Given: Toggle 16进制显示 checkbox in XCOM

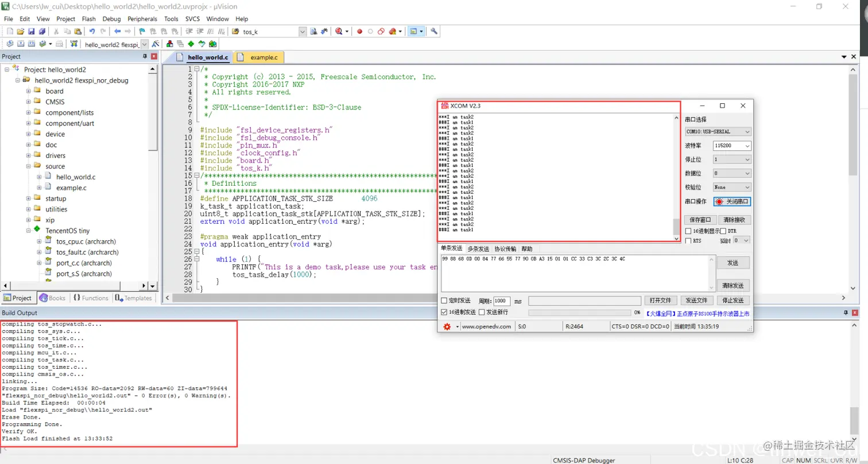Looking at the screenshot, I should tap(688, 231).
